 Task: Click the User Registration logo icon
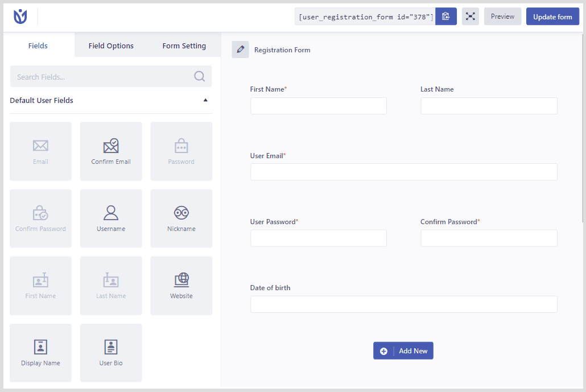click(x=20, y=16)
